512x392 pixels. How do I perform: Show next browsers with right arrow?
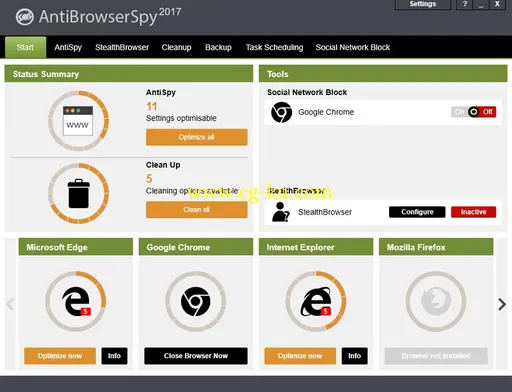tap(502, 304)
